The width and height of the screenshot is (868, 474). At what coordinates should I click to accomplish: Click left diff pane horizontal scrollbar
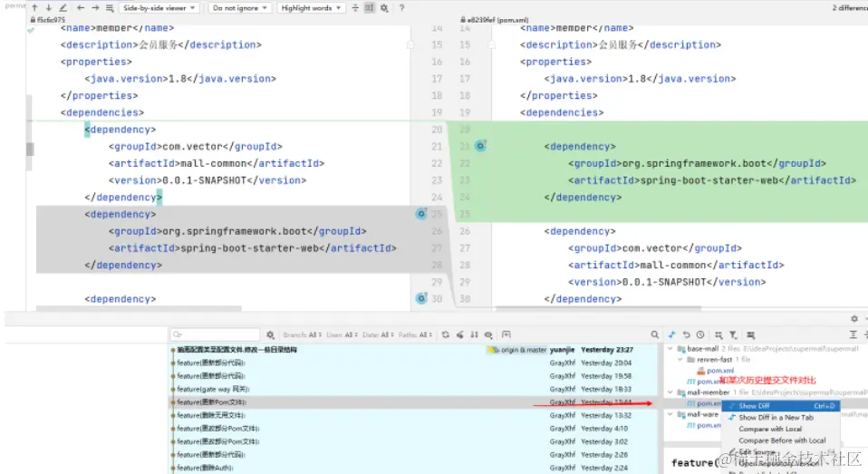pyautogui.click(x=139, y=308)
